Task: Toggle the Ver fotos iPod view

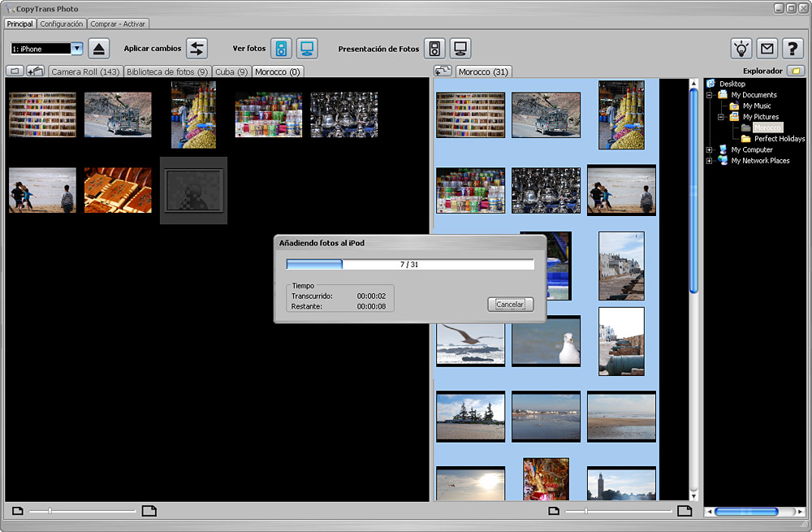Action: coord(281,49)
